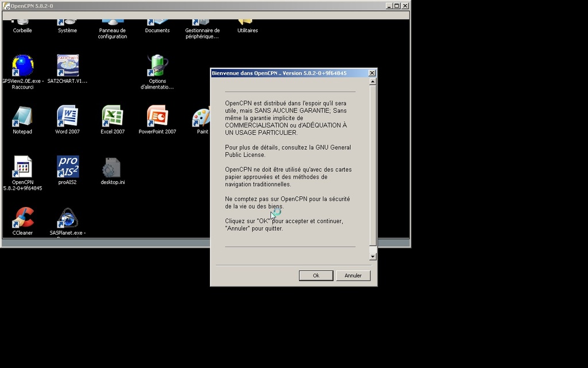This screenshot has width=588, height=368.
Task: Click the Corbeille desktop label
Action: coord(22,30)
